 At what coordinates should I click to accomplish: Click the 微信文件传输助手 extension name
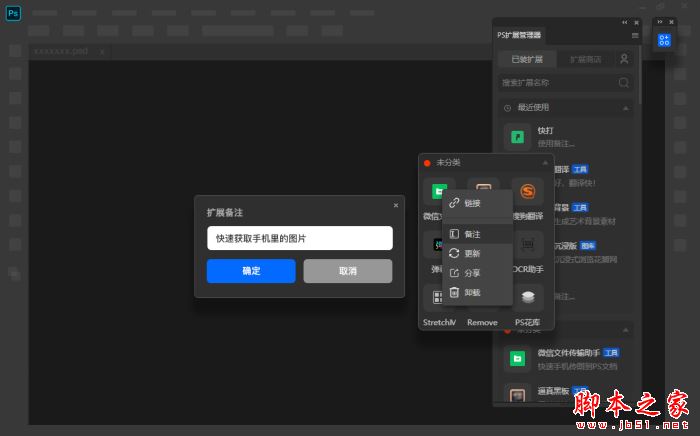coord(568,353)
